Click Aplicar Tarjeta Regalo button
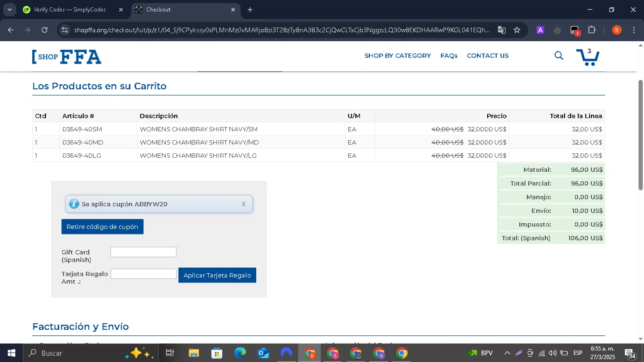 [x=217, y=275]
